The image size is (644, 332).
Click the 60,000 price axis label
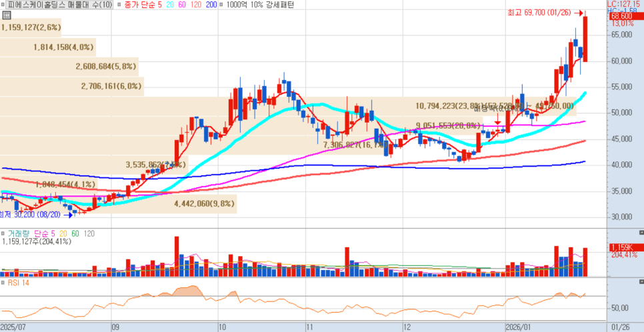coord(621,61)
